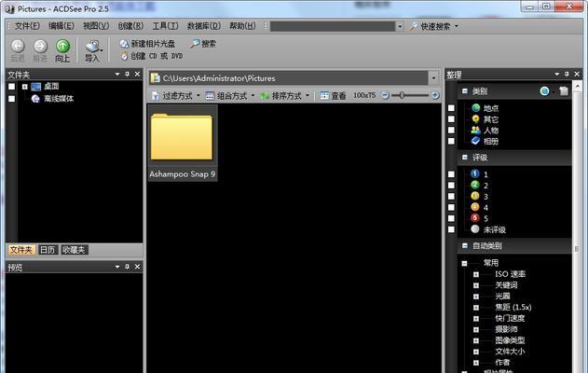Check the box for 未评级
The image size is (588, 373).
point(451,229)
